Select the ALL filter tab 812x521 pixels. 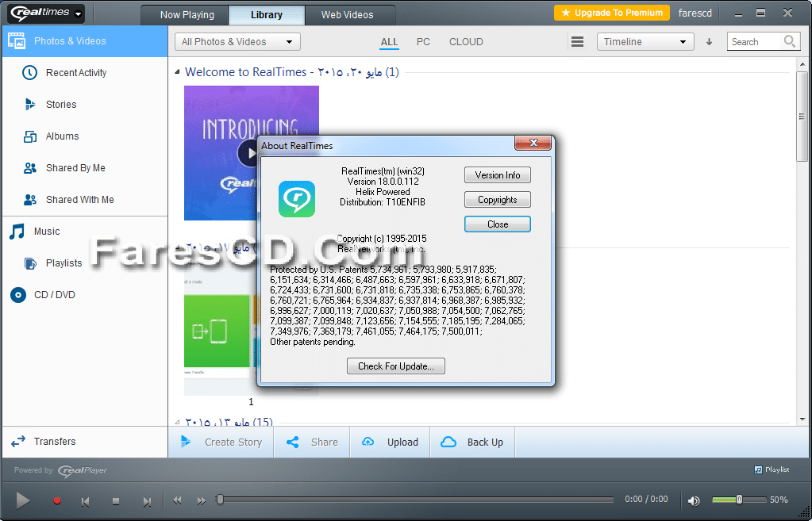[389, 42]
